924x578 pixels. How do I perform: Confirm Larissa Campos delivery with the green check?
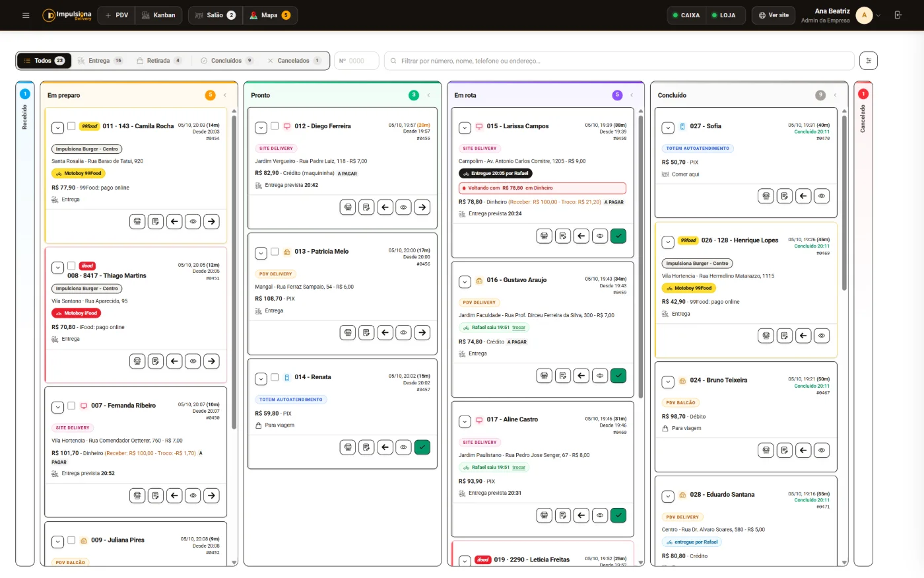(x=618, y=236)
